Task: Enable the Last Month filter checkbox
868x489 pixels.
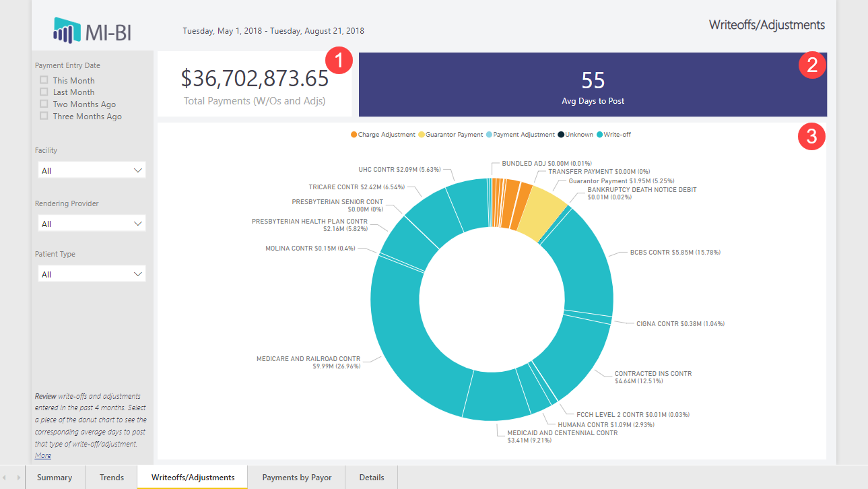Action: tap(44, 92)
